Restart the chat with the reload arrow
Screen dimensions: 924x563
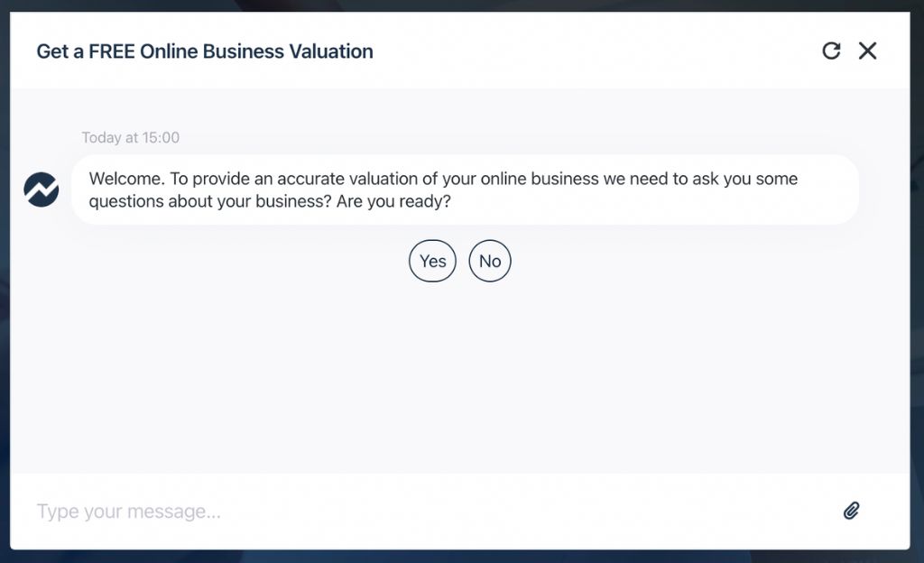click(x=831, y=51)
